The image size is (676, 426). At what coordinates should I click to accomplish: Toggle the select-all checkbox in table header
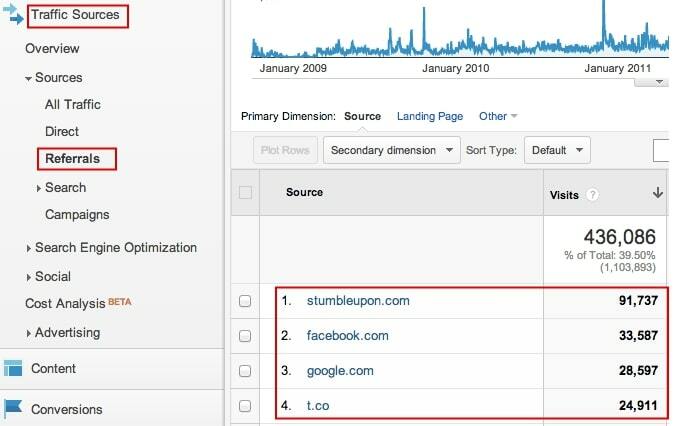click(x=245, y=192)
